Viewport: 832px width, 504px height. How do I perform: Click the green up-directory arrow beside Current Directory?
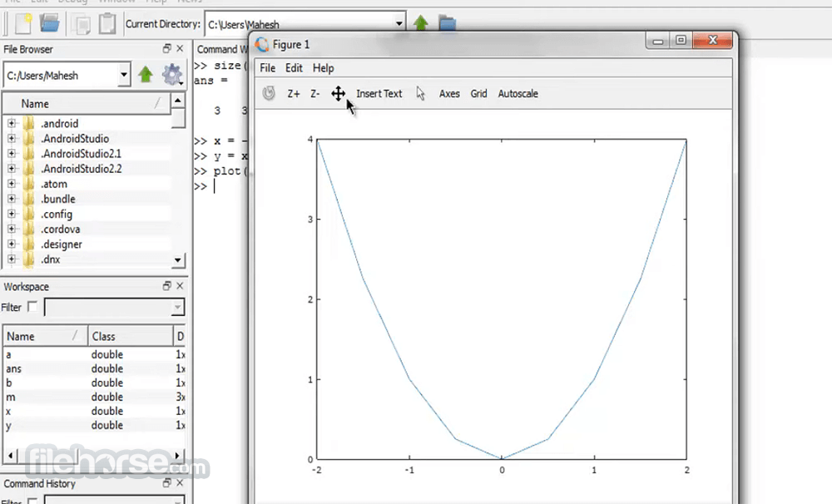pos(421,22)
